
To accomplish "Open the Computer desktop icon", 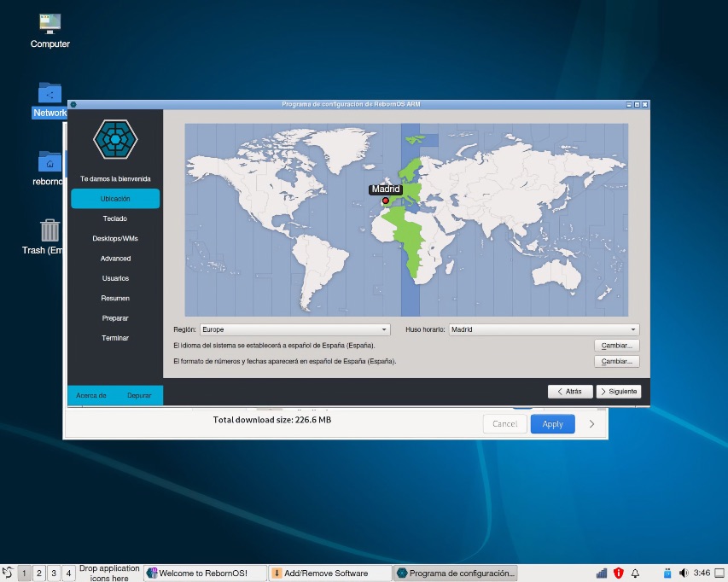I will click(x=50, y=31).
